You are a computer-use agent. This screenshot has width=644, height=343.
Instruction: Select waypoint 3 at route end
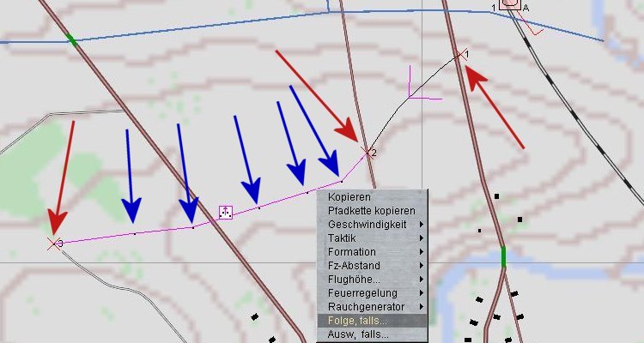[x=52, y=244]
